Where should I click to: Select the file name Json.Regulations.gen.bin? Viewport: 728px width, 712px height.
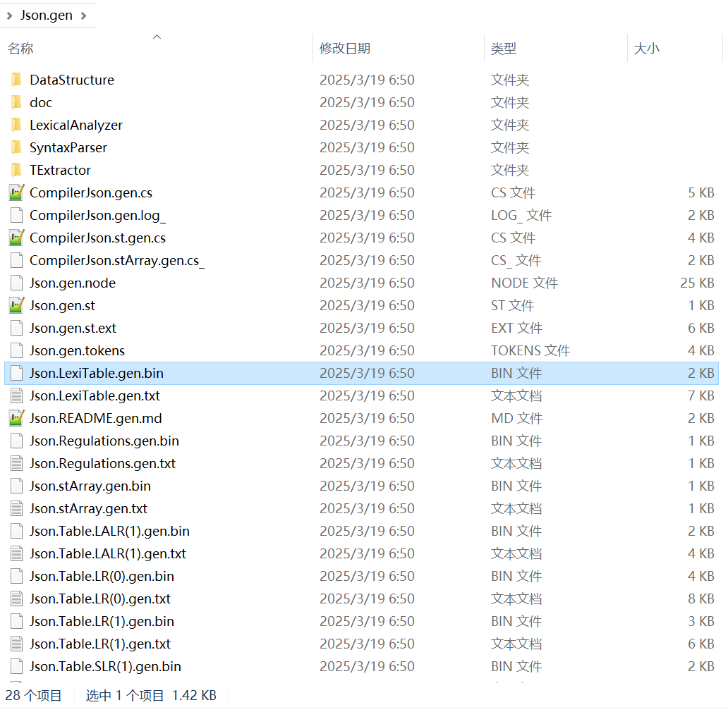(104, 441)
